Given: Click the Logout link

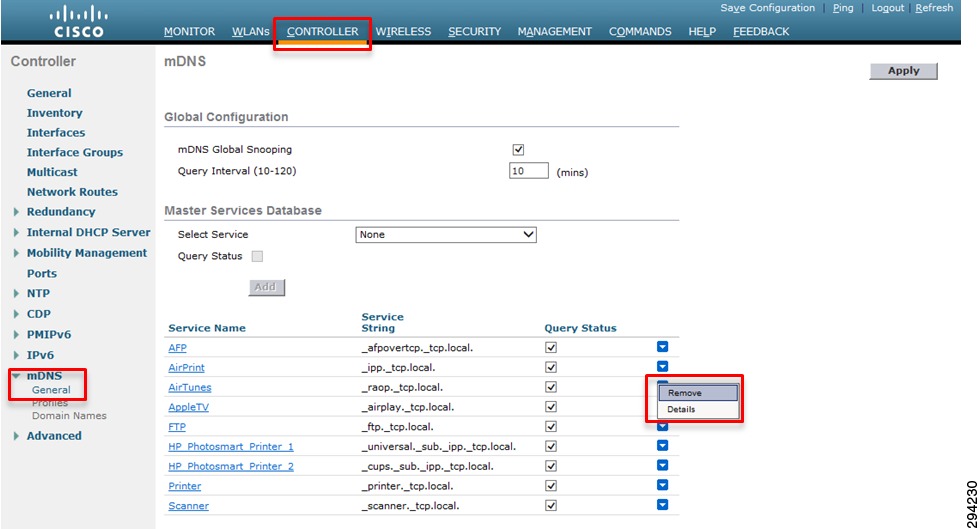Looking at the screenshot, I should 888,8.
